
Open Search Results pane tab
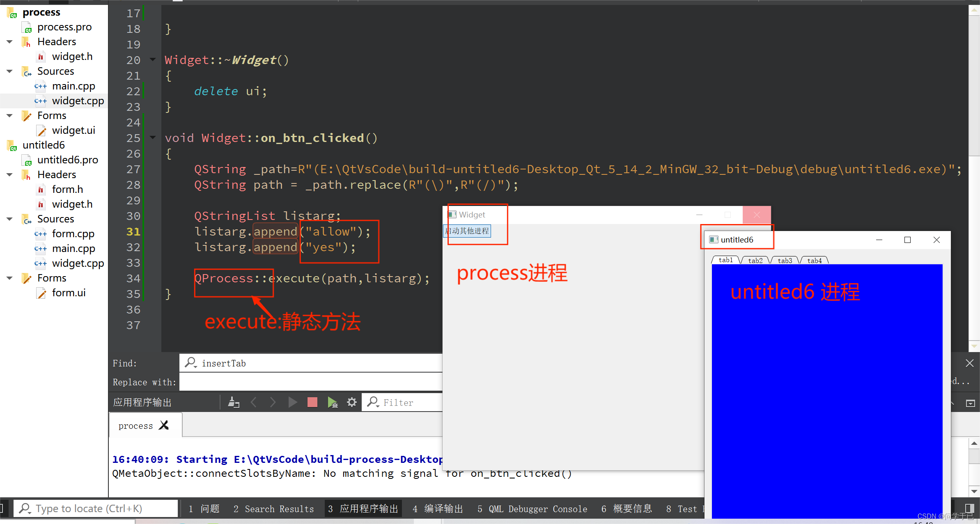coord(273,509)
